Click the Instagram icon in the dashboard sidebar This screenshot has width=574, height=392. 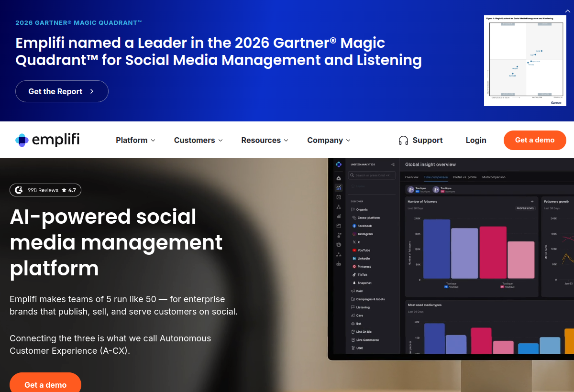pos(354,234)
